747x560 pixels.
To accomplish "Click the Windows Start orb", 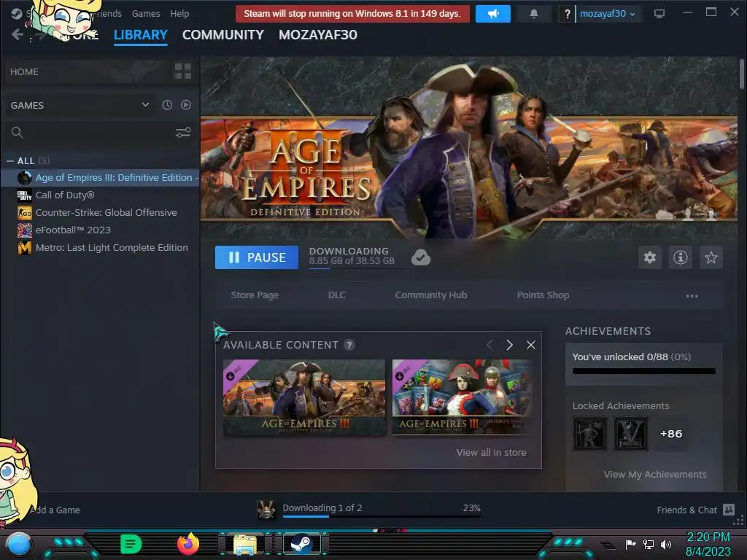I will 18,544.
